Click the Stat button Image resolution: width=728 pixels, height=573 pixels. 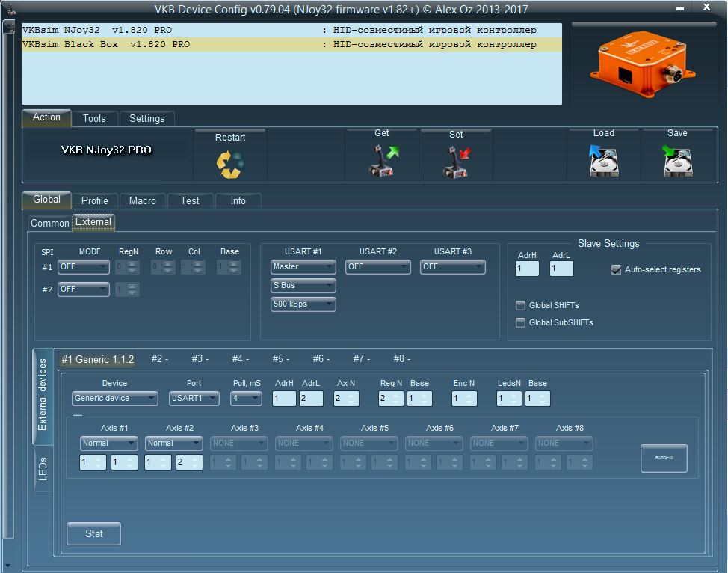click(x=93, y=533)
